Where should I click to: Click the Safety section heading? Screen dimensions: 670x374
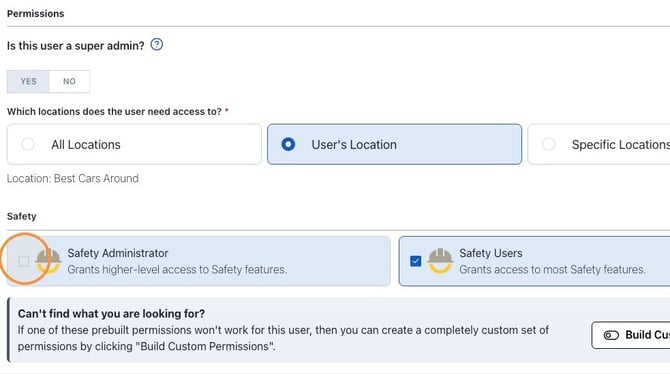[x=21, y=216]
